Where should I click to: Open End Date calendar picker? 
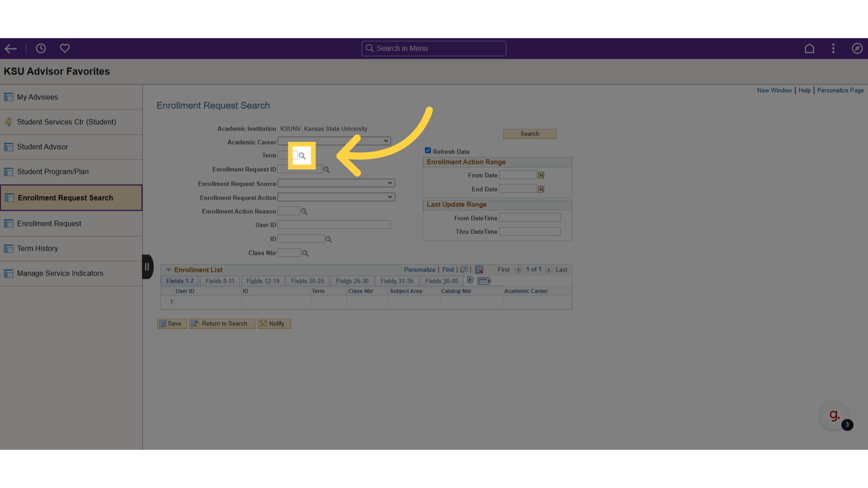coord(541,189)
